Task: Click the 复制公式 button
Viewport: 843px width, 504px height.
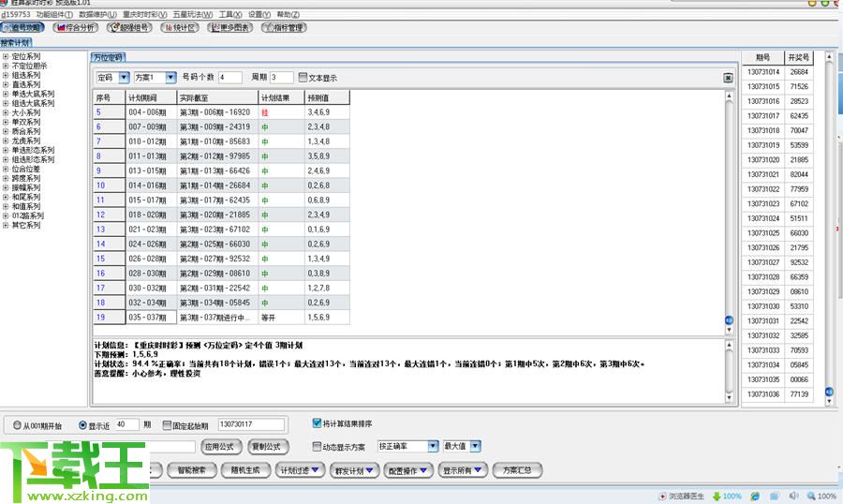Action: [267, 447]
